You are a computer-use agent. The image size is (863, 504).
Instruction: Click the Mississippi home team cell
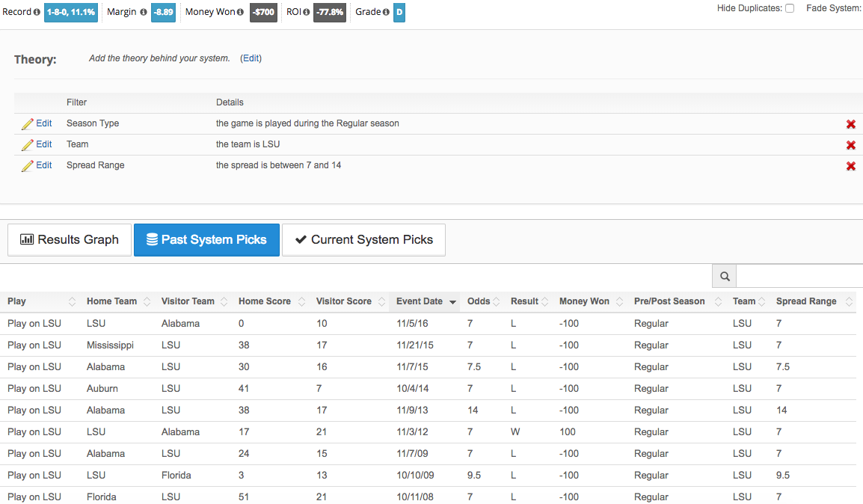pyautogui.click(x=110, y=345)
